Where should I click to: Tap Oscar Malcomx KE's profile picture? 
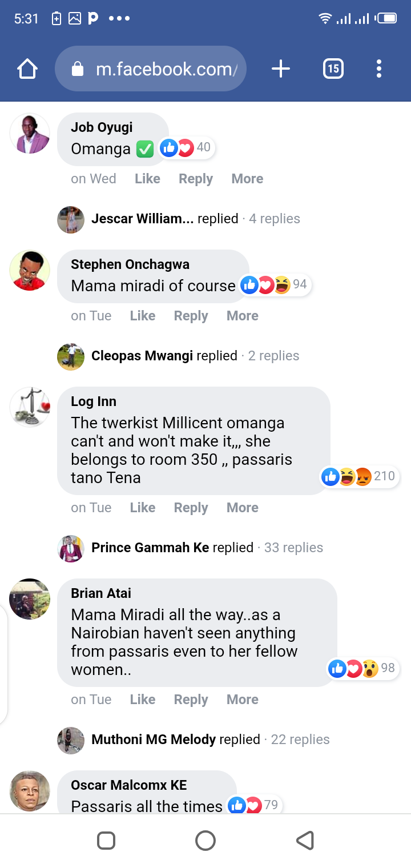click(x=30, y=791)
